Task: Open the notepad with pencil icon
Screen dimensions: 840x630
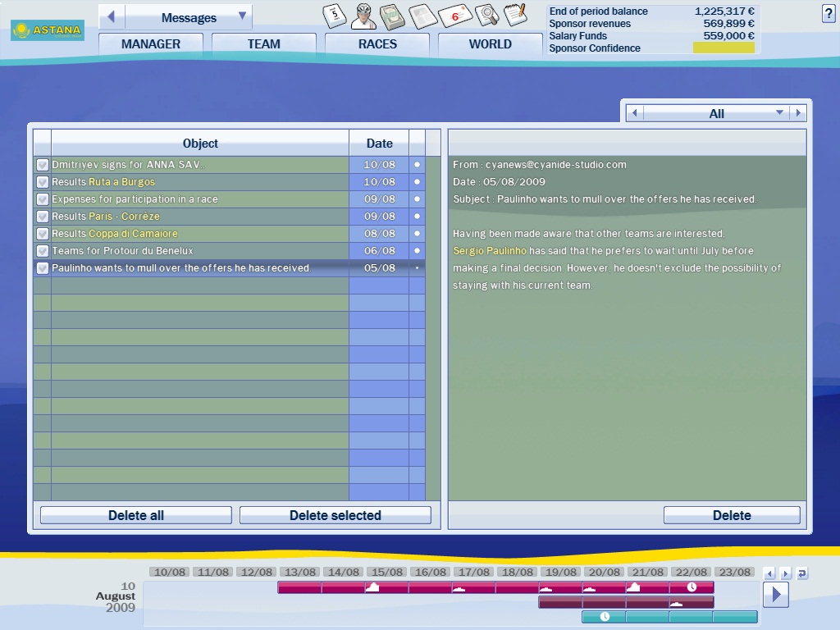Action: 515,14
